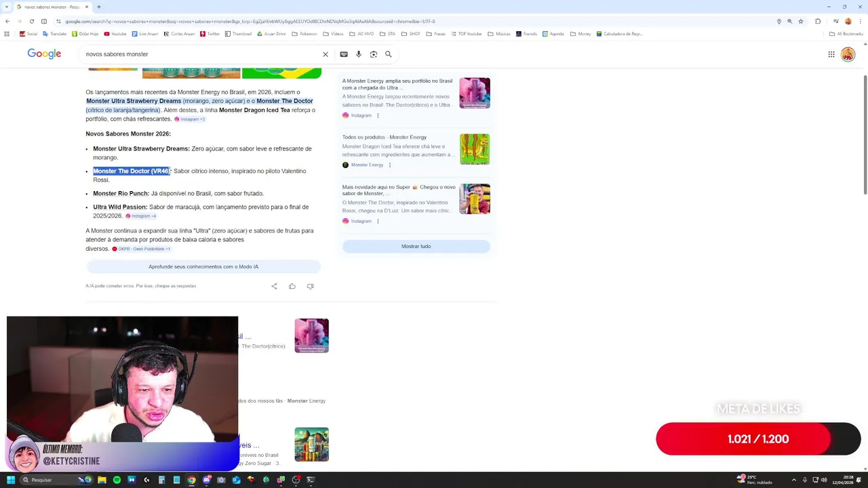Give thumbs up to AI overview
The height and width of the screenshot is (488, 868).
click(x=292, y=286)
